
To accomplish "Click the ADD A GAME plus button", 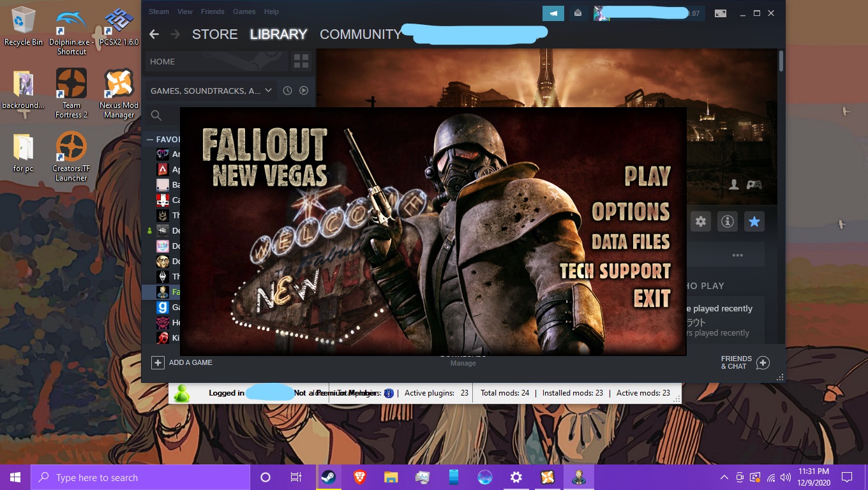I will coord(158,362).
